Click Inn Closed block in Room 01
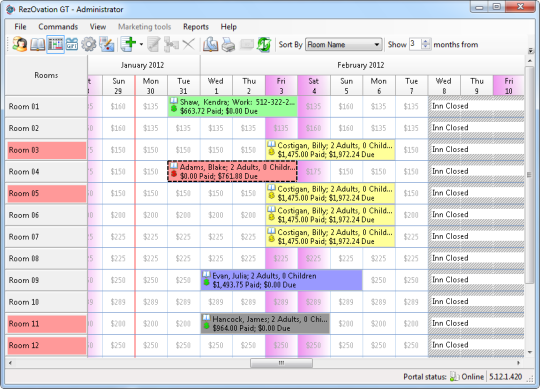The height and width of the screenshot is (389, 540). click(476, 106)
